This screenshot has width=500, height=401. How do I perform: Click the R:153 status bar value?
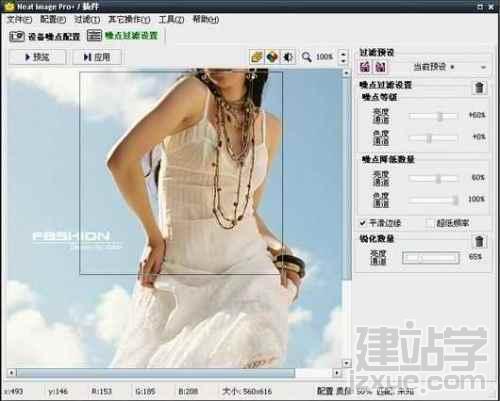tap(101, 391)
